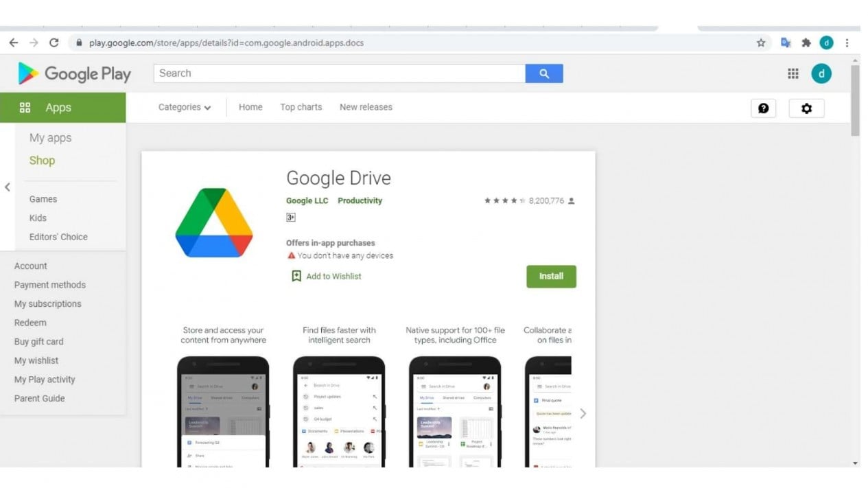Image resolution: width=868 pixels, height=488 pixels.
Task: Open Games category
Action: [43, 199]
